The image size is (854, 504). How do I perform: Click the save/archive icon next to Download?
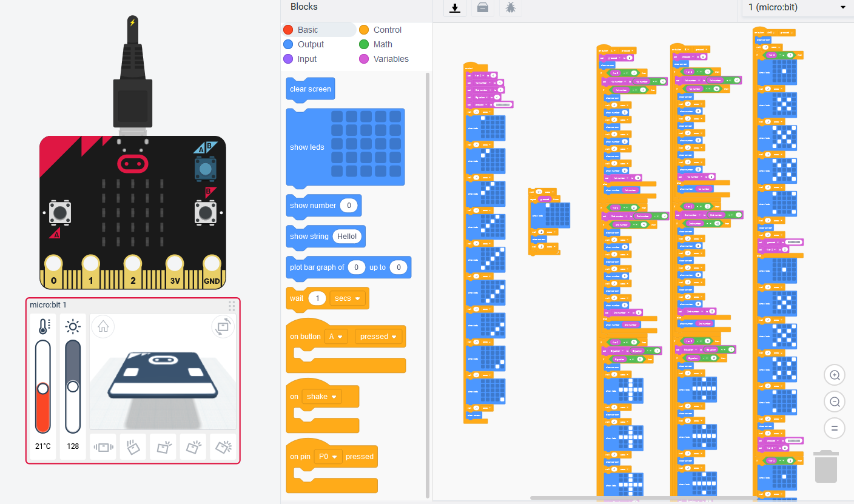point(483,8)
